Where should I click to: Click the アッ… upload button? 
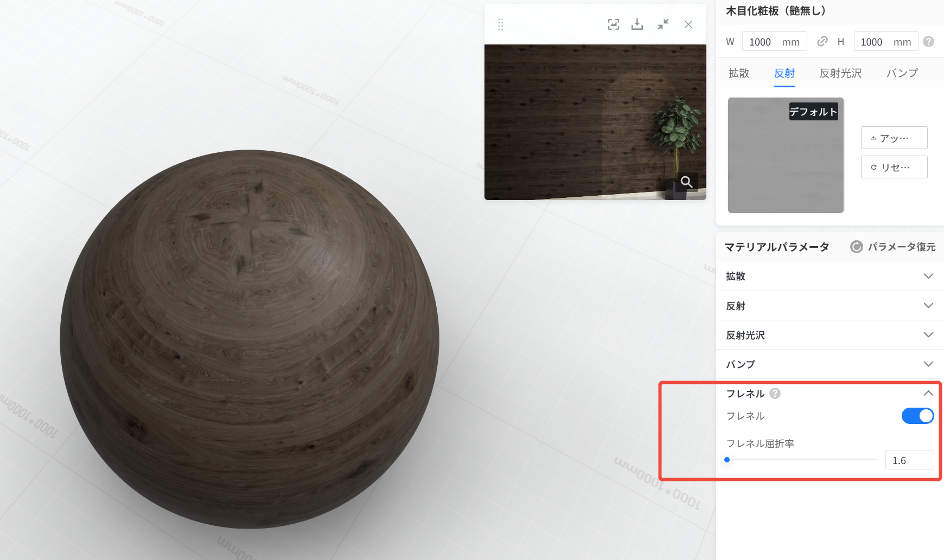coord(894,138)
